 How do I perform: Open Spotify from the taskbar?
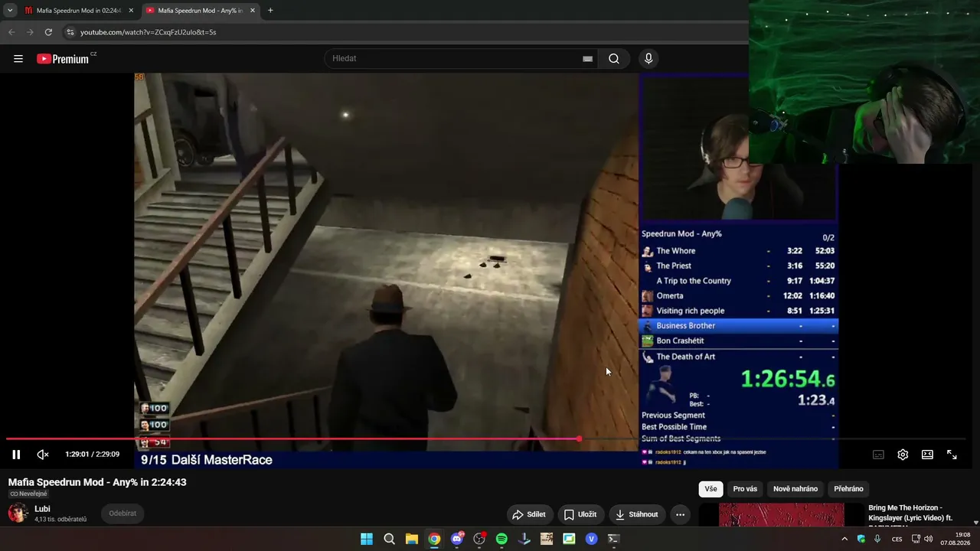pyautogui.click(x=501, y=539)
